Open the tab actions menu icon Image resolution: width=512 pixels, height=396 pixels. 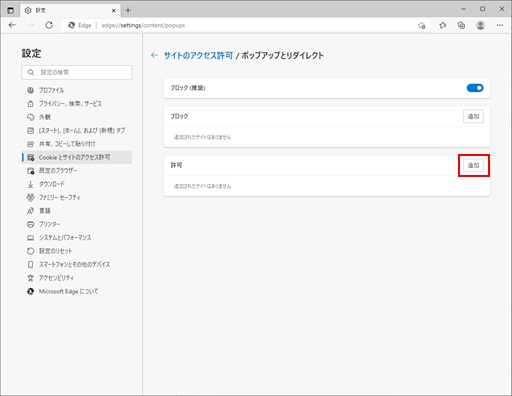pos(10,10)
